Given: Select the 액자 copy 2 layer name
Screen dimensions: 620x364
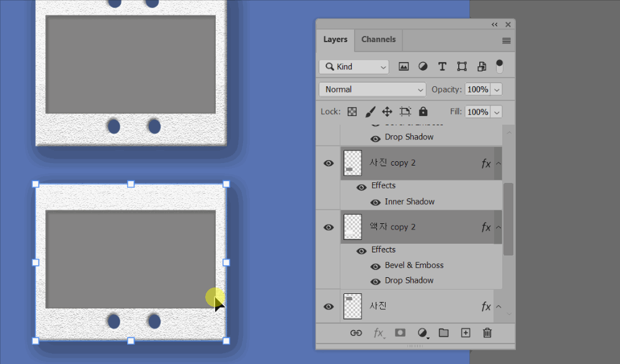Looking at the screenshot, I should point(392,227).
